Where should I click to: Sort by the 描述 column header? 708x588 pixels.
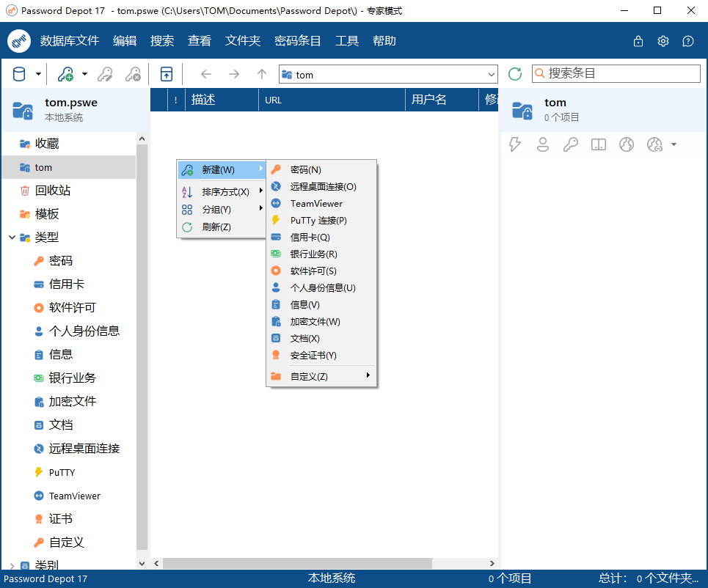pyautogui.click(x=222, y=100)
